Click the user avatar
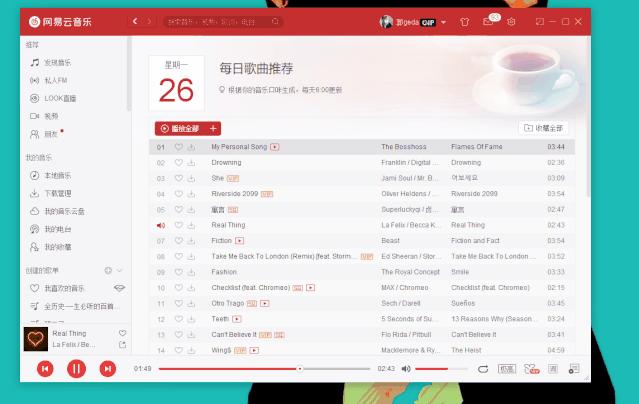This screenshot has width=639, height=404. 386,22
